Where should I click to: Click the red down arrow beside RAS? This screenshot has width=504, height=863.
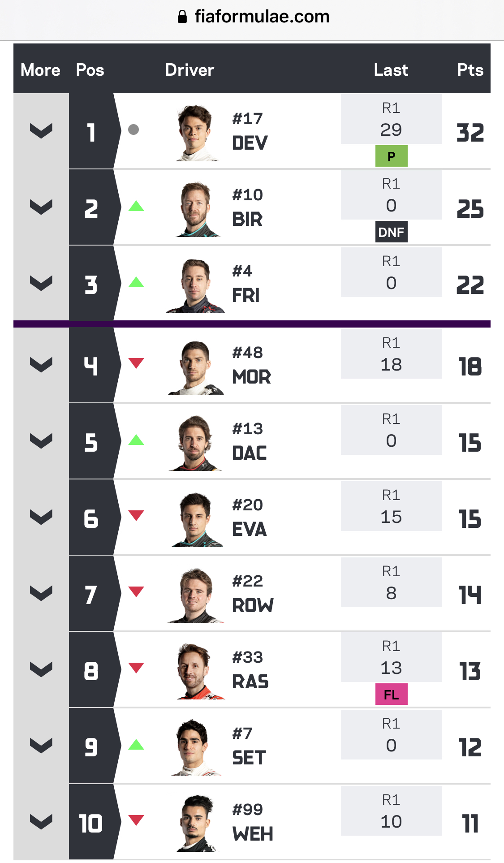coord(136,668)
